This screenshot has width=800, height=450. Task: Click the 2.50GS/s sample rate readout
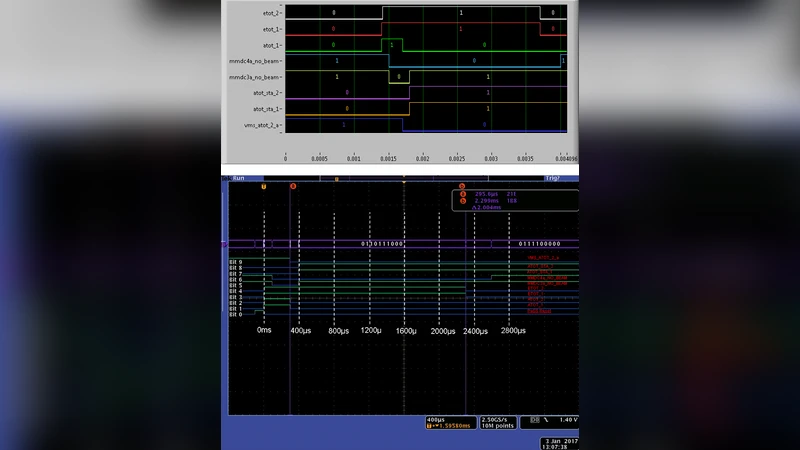point(496,419)
